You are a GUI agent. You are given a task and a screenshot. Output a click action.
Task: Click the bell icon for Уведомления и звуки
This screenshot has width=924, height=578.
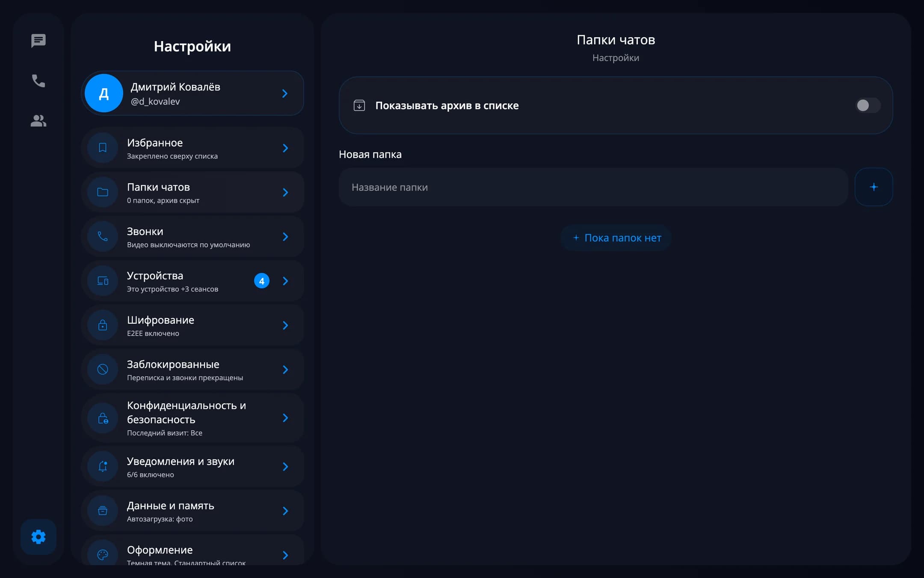pyautogui.click(x=103, y=467)
